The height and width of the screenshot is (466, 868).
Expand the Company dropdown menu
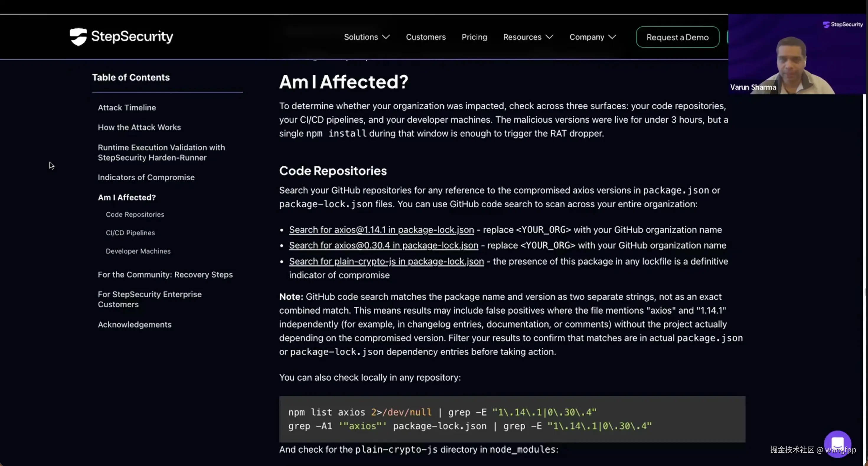pos(592,37)
